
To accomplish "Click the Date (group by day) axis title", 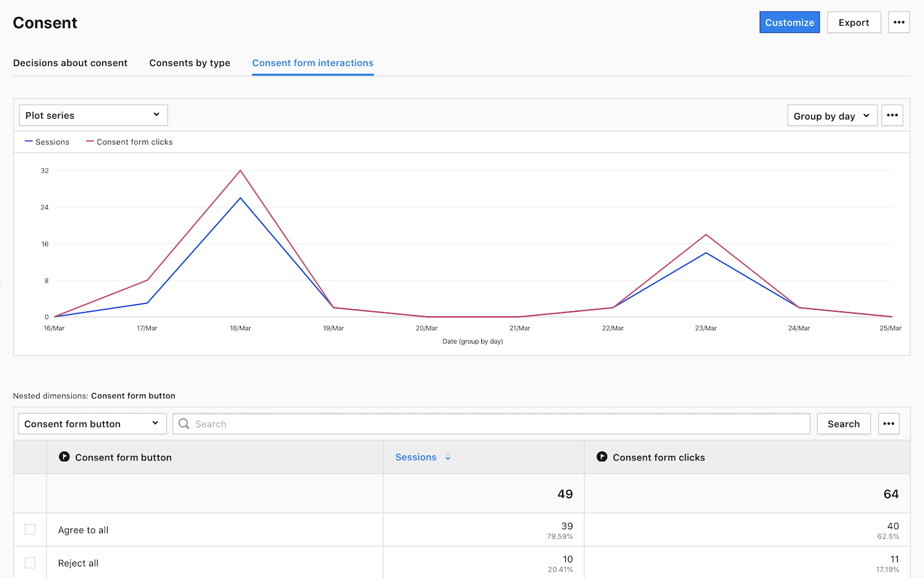I will click(472, 341).
